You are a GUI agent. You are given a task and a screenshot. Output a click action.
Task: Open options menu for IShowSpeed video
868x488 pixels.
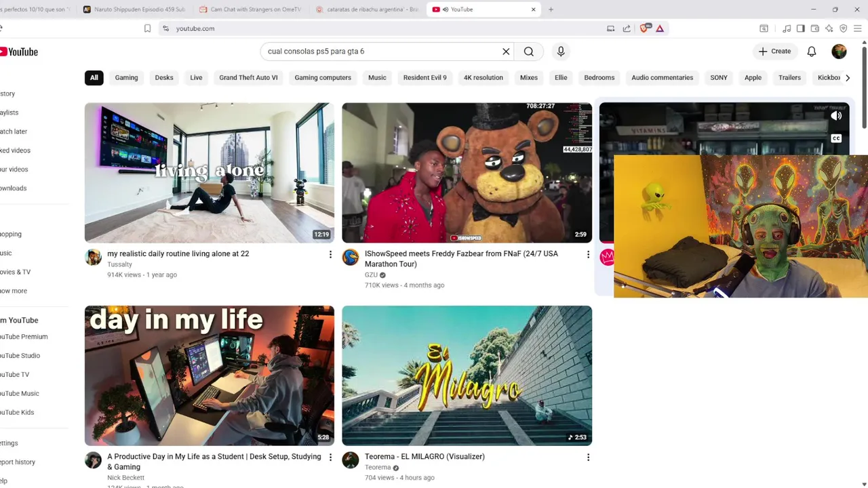click(588, 255)
